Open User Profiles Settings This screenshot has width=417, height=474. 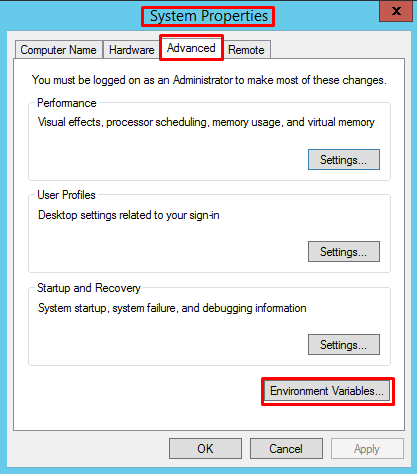(x=344, y=252)
